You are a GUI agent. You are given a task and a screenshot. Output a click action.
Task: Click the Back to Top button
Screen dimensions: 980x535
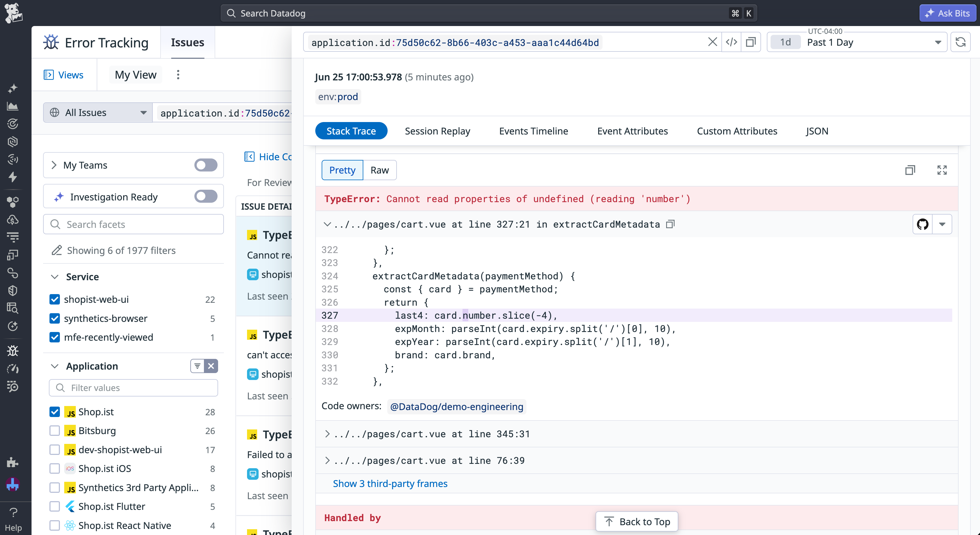click(637, 522)
